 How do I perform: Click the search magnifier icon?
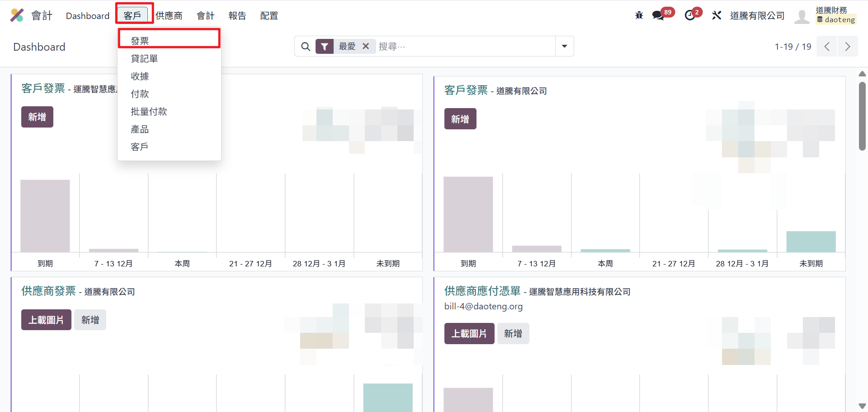[x=306, y=47]
